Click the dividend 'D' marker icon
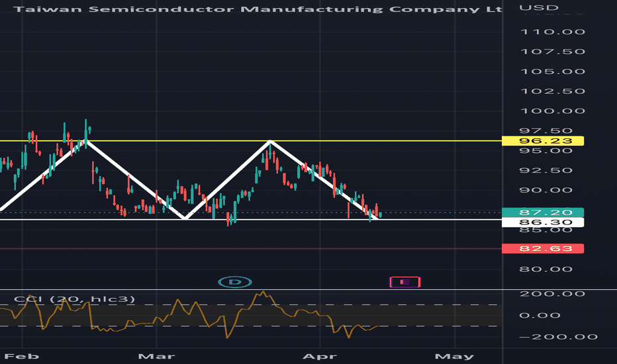The image size is (617, 364). click(235, 282)
